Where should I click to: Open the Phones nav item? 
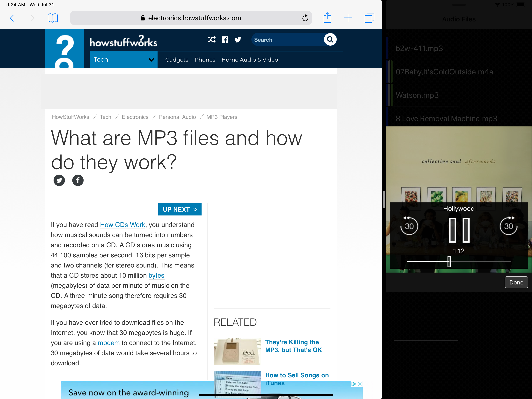205,60
